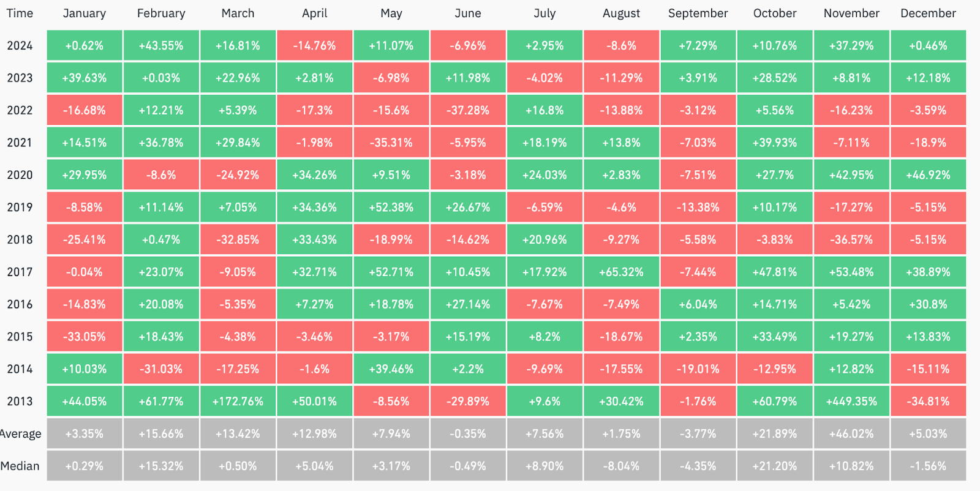Click the 2017 row label

tap(20, 272)
